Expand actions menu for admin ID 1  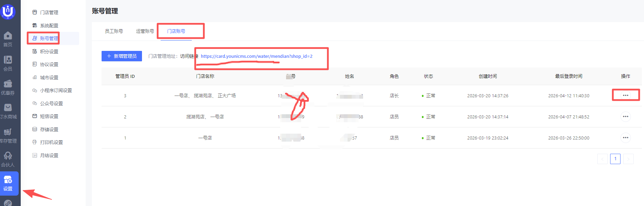tap(625, 138)
